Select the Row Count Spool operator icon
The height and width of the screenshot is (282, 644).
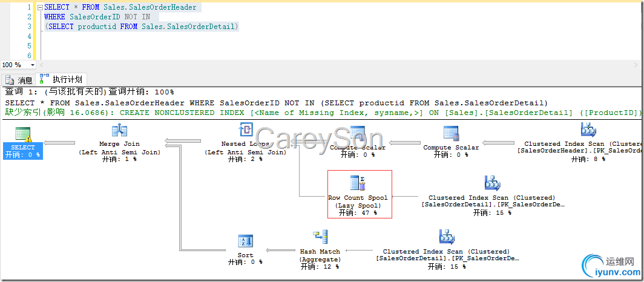pyautogui.click(x=358, y=183)
